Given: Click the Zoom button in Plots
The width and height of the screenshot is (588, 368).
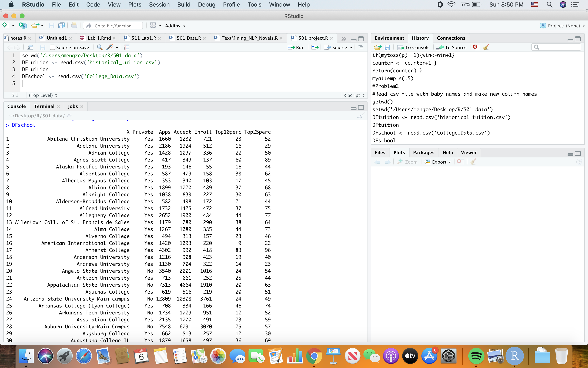Looking at the screenshot, I should pos(407,162).
